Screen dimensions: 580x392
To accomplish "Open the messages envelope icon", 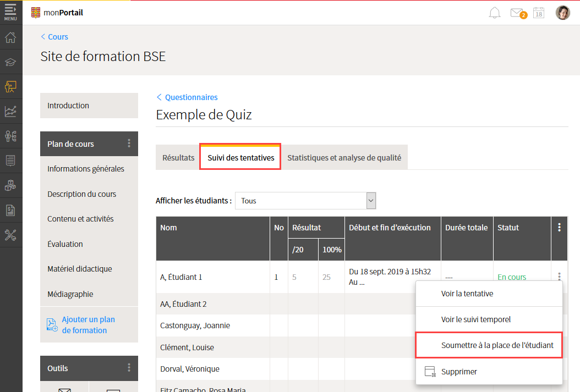I will [517, 13].
